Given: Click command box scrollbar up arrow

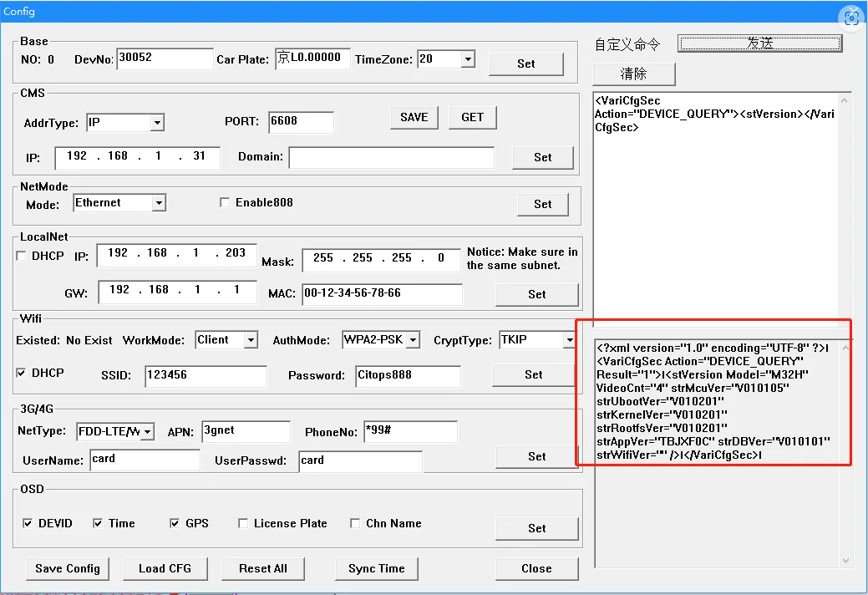Looking at the screenshot, I should point(845,101).
